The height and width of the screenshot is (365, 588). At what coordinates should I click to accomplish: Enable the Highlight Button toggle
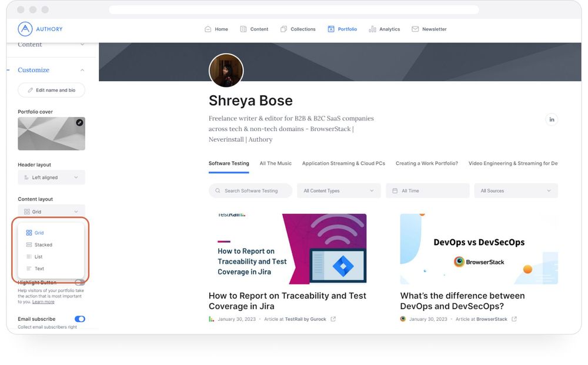click(80, 282)
